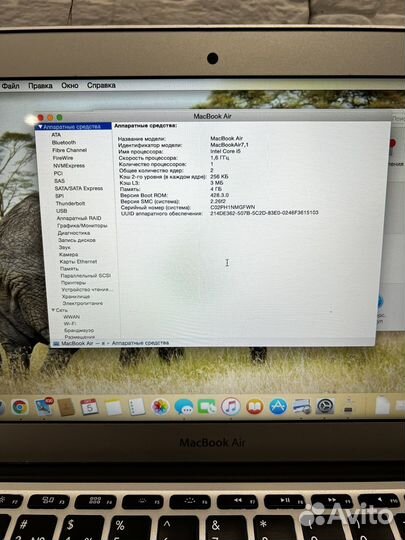Select Электропитание in the sidebar
Viewport: 405px width, 540px height.
click(83, 303)
